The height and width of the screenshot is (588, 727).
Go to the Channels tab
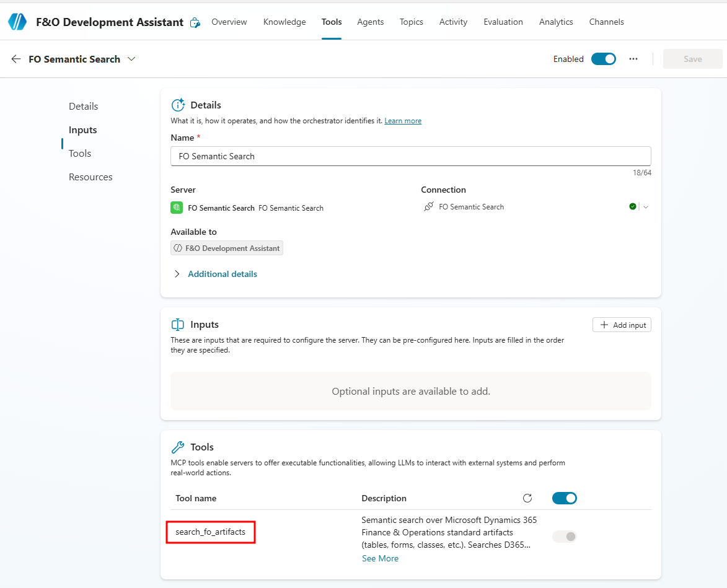coord(606,22)
